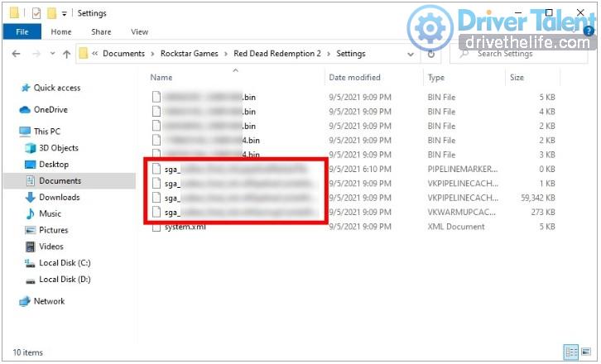
Task: Select OneDrive in the navigation pane
Action: click(x=50, y=110)
